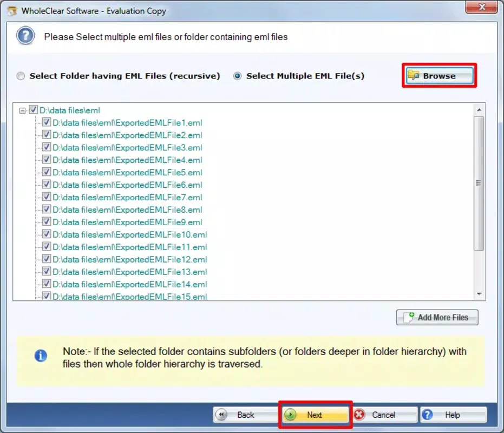Uncheck the ExportedEMLFile2.eml checkbox
This screenshot has height=433, width=504.
47,134
